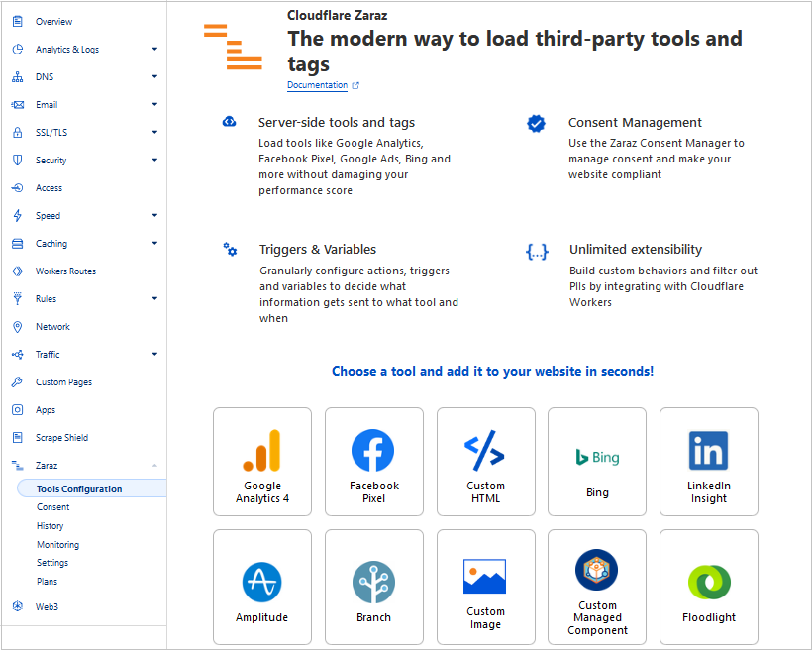The image size is (812, 650).
Task: Go to the Monitoring submenu item
Action: tap(57, 544)
